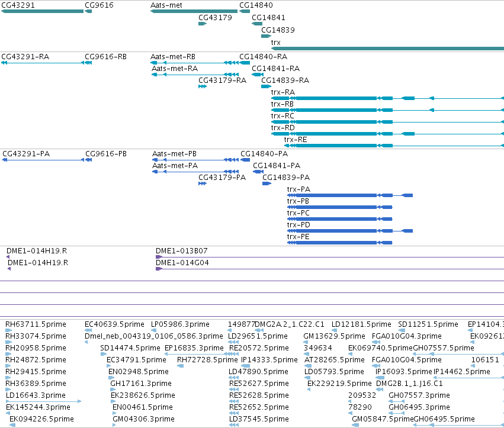504x428 pixels.
Task: Select the CG14839 gene arrow
Action: point(266,36)
